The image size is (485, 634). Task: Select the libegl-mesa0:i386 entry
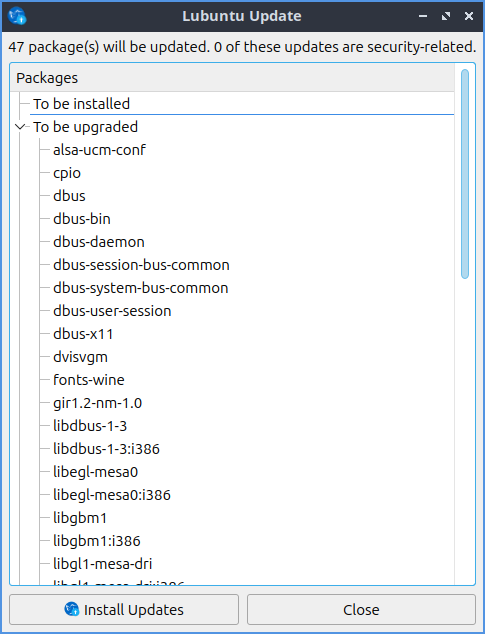[x=112, y=495]
